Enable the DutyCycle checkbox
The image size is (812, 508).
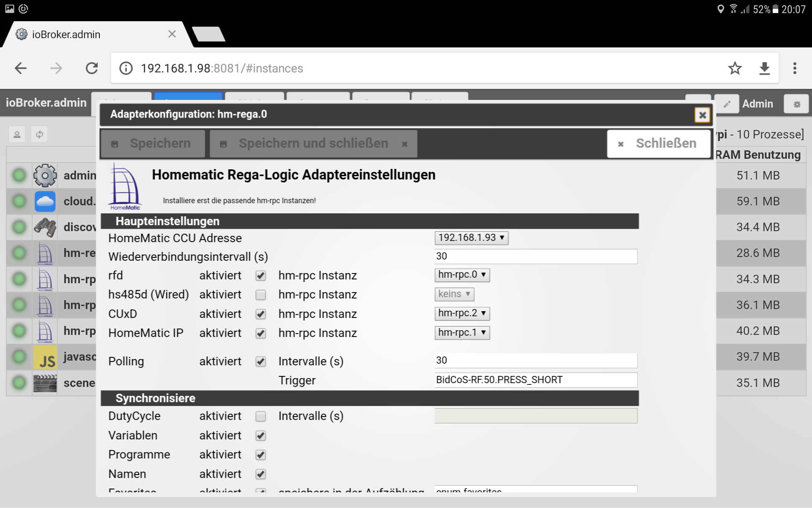coord(261,416)
